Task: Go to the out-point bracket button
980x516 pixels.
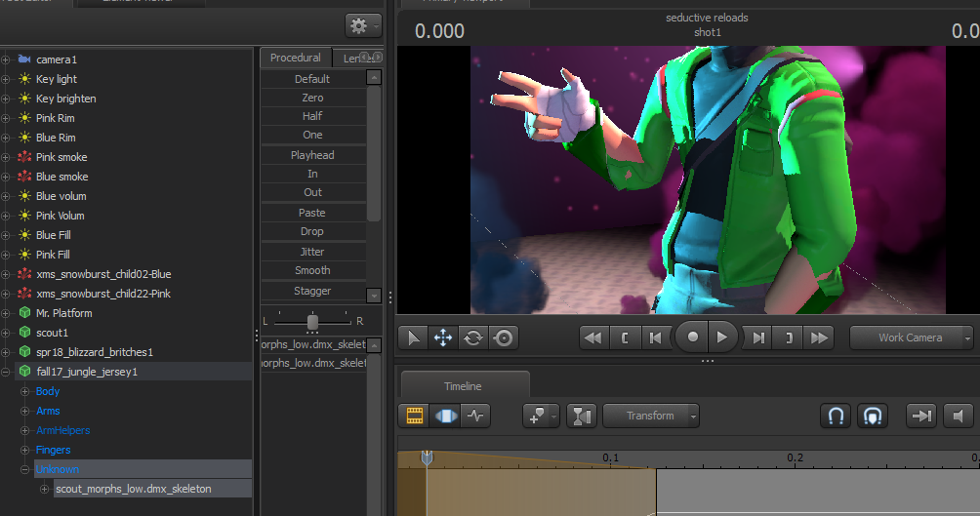Action: [789, 337]
